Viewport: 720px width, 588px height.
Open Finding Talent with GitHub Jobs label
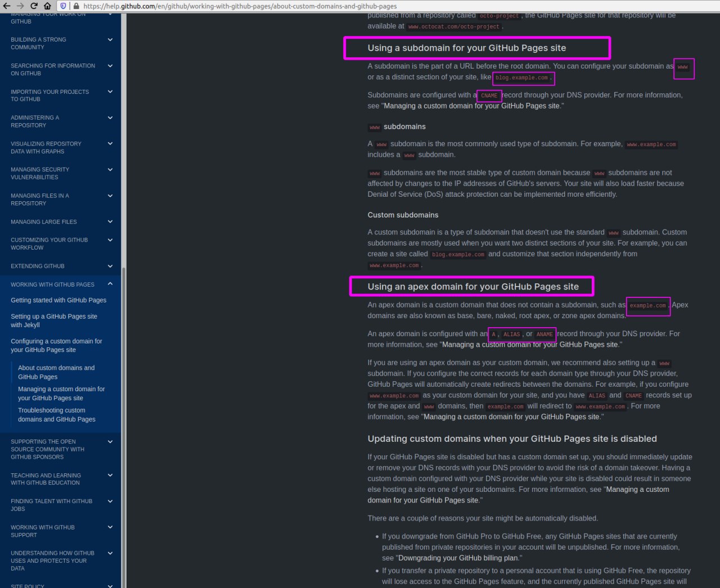click(51, 505)
